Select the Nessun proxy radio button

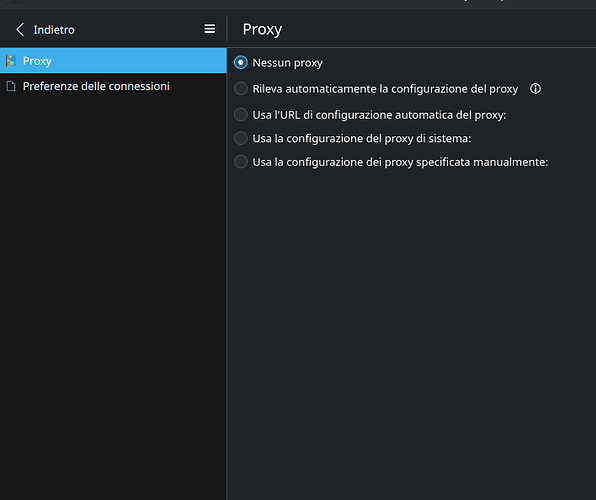point(241,62)
